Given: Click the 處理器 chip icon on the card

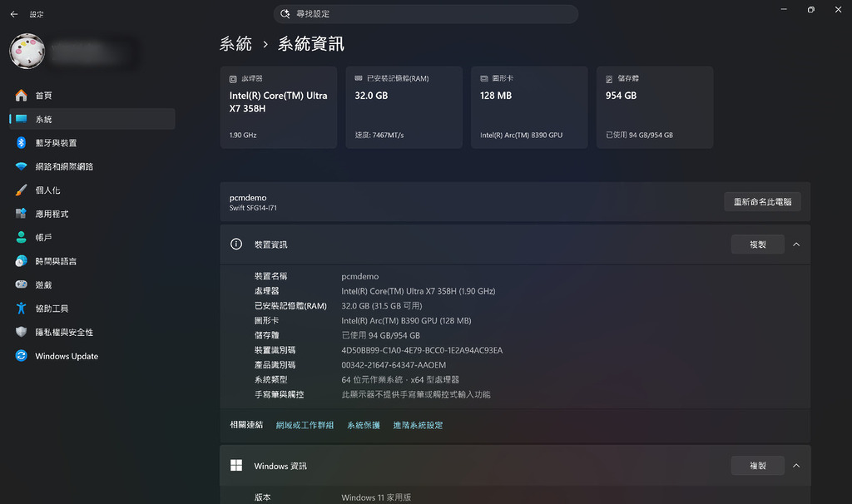Looking at the screenshot, I should point(233,79).
